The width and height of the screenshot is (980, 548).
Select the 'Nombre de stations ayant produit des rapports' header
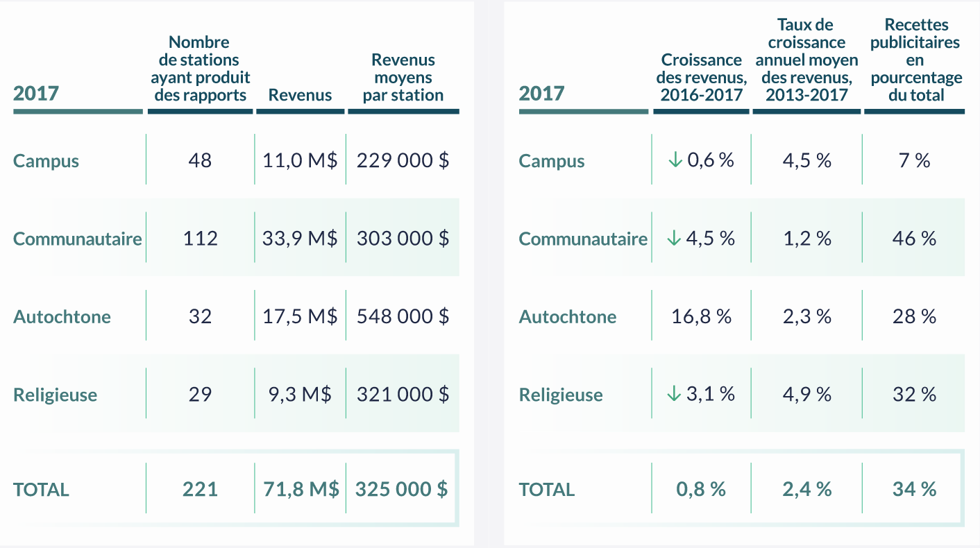point(200,69)
